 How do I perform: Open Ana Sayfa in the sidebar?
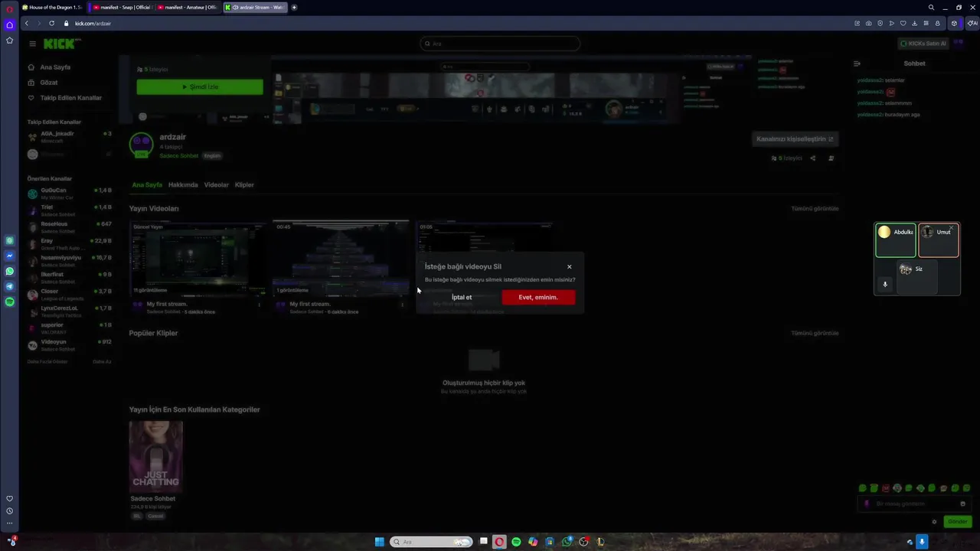(x=55, y=67)
